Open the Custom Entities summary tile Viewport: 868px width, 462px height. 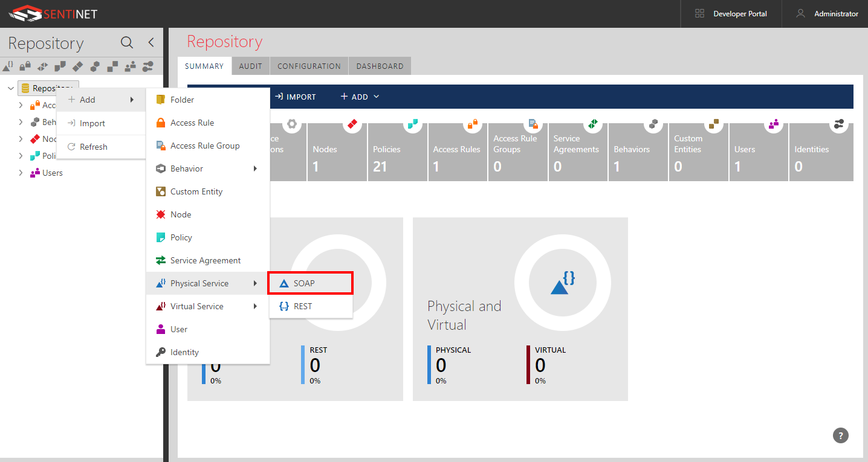coord(698,152)
